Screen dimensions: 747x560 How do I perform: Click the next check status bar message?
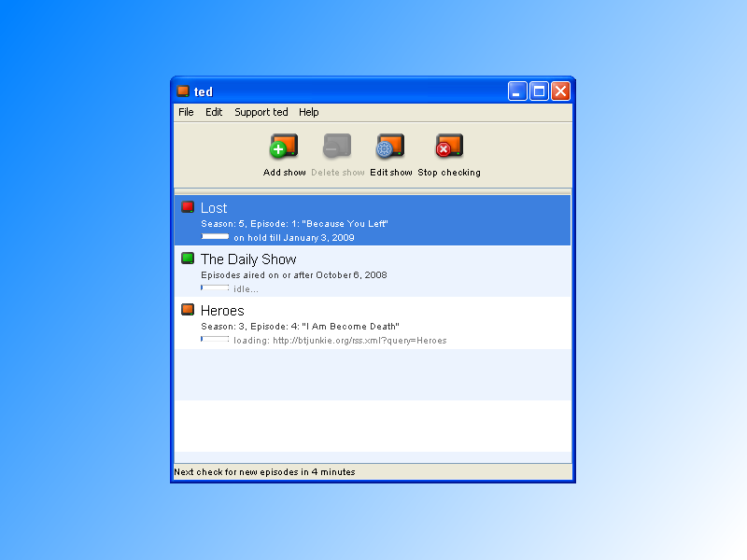[x=265, y=472]
